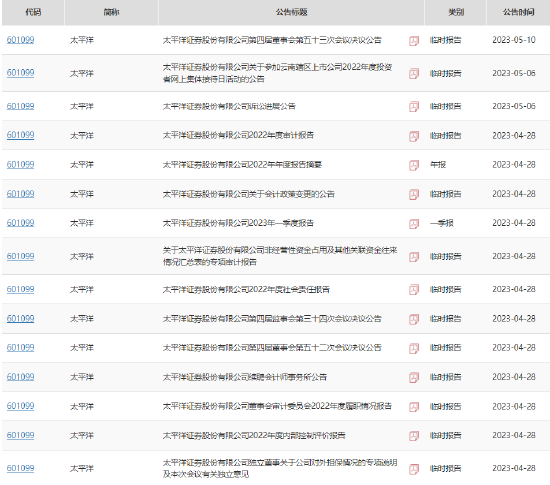
Task: Open title 董事会审计委员会2022年度履职情况报告
Action: [277, 406]
